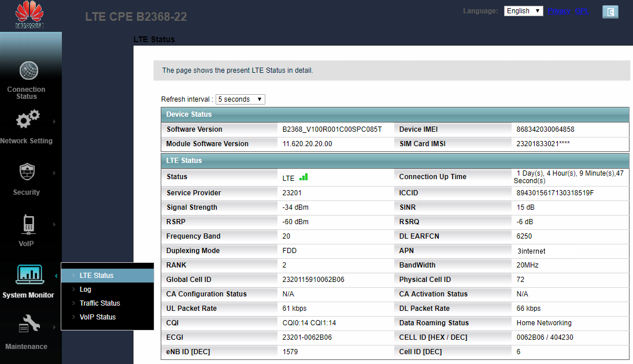Click DL Packet Rate value 66 kbps
Screen dimensions: 633x364
tap(528, 309)
